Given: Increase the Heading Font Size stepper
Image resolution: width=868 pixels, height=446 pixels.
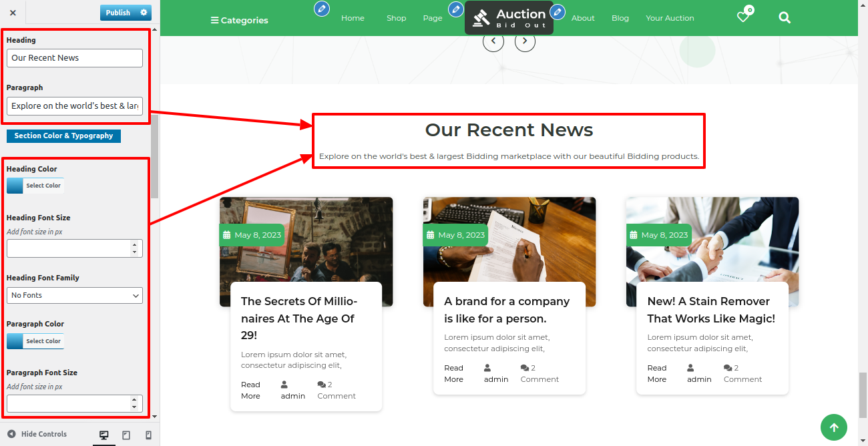Looking at the screenshot, I should 134,244.
